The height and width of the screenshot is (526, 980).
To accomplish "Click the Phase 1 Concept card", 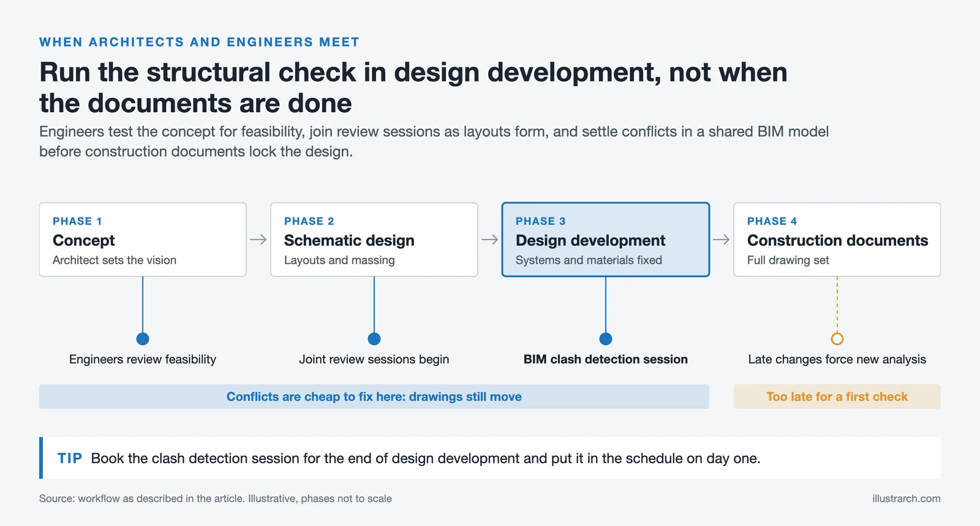I will coord(143,240).
